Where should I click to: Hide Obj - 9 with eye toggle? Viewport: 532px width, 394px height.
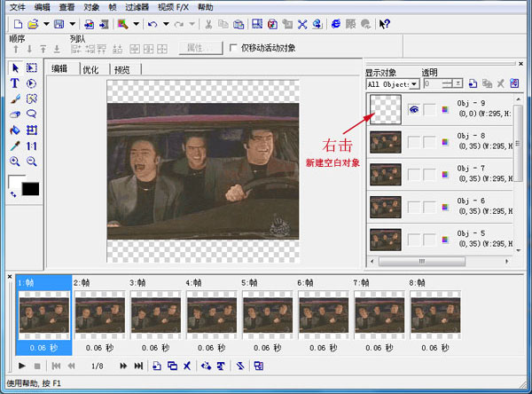(413, 109)
